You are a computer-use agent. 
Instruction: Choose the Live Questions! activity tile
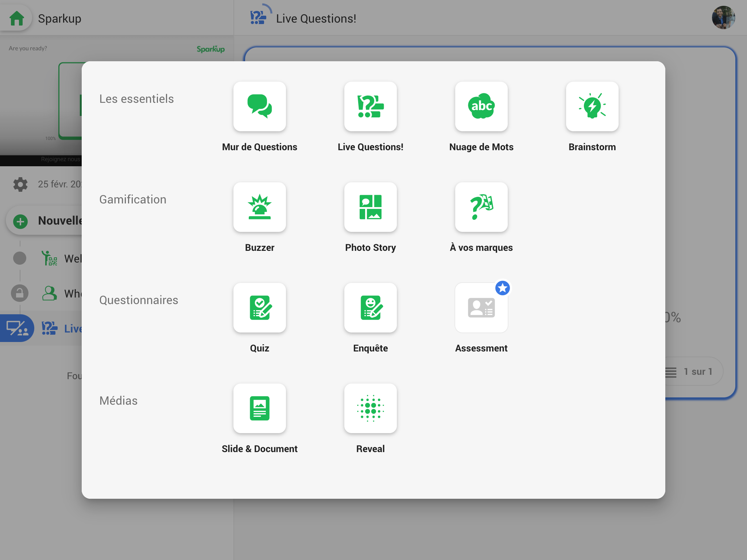[x=370, y=106]
